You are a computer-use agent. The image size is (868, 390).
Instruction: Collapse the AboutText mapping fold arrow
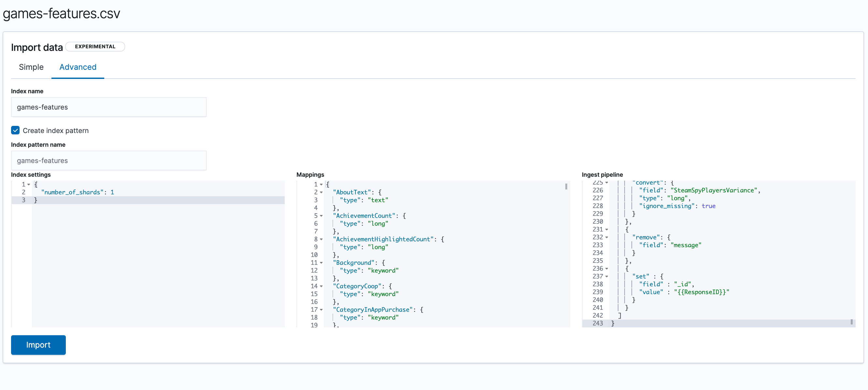coord(322,192)
